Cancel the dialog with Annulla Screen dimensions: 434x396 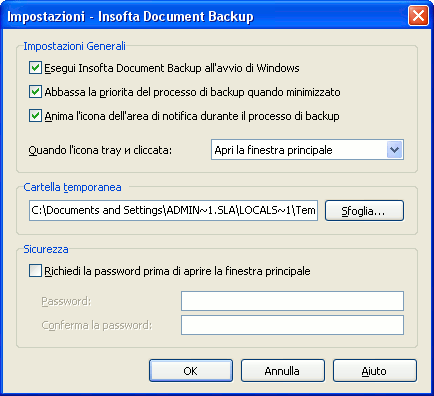283,371
